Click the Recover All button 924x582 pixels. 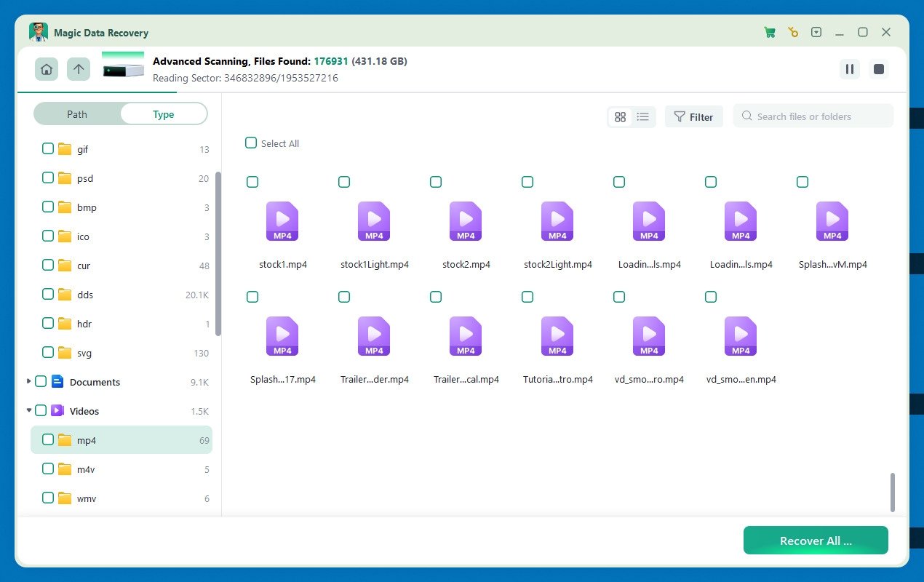point(815,541)
